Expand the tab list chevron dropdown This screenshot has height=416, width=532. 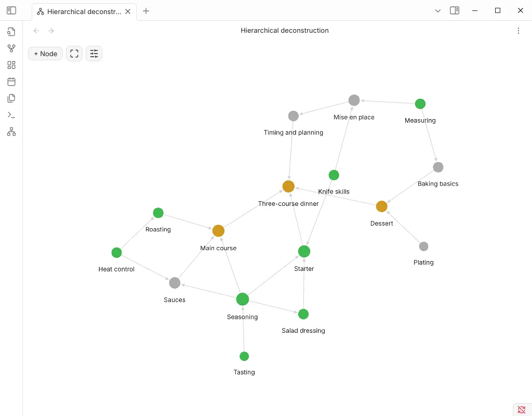pyautogui.click(x=437, y=11)
